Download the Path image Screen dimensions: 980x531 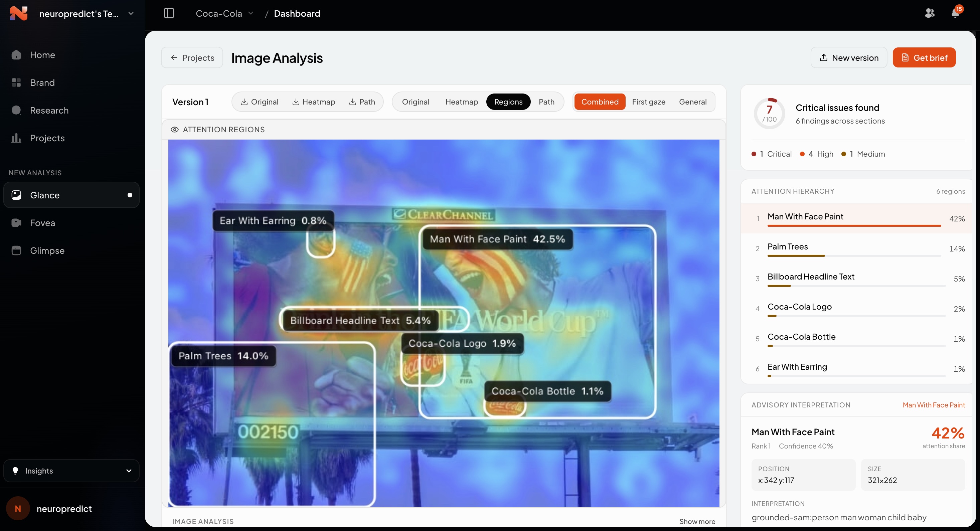pos(362,102)
